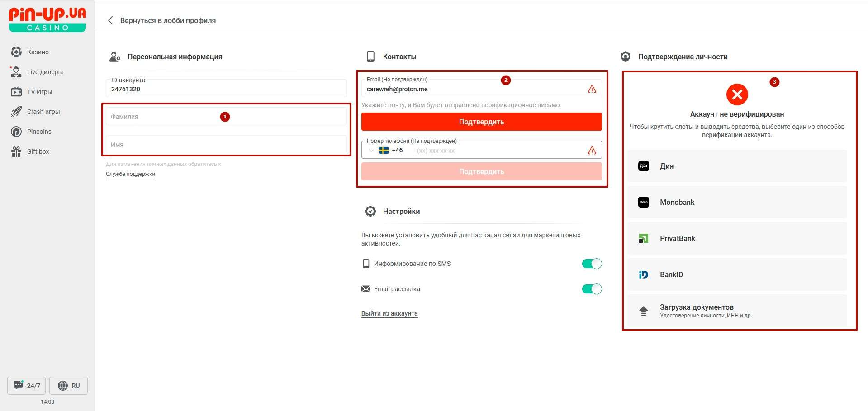The image size is (868, 411).
Task: Choose Monobank verification option
Action: click(x=736, y=202)
